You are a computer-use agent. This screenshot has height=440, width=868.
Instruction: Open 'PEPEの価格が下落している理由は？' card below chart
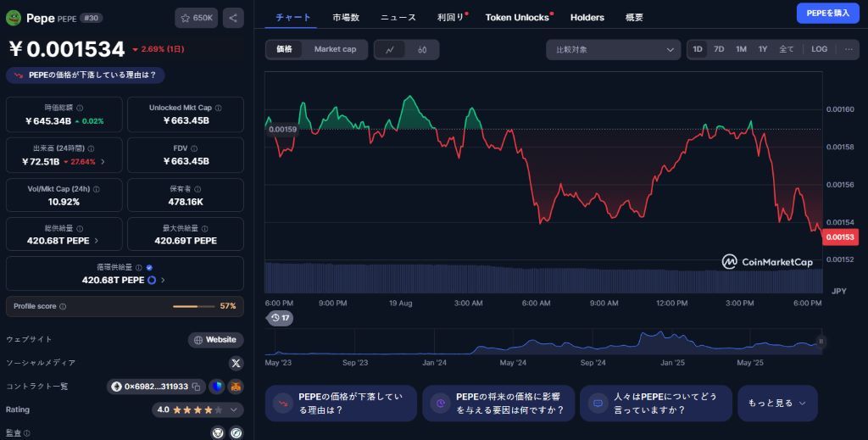[341, 404]
